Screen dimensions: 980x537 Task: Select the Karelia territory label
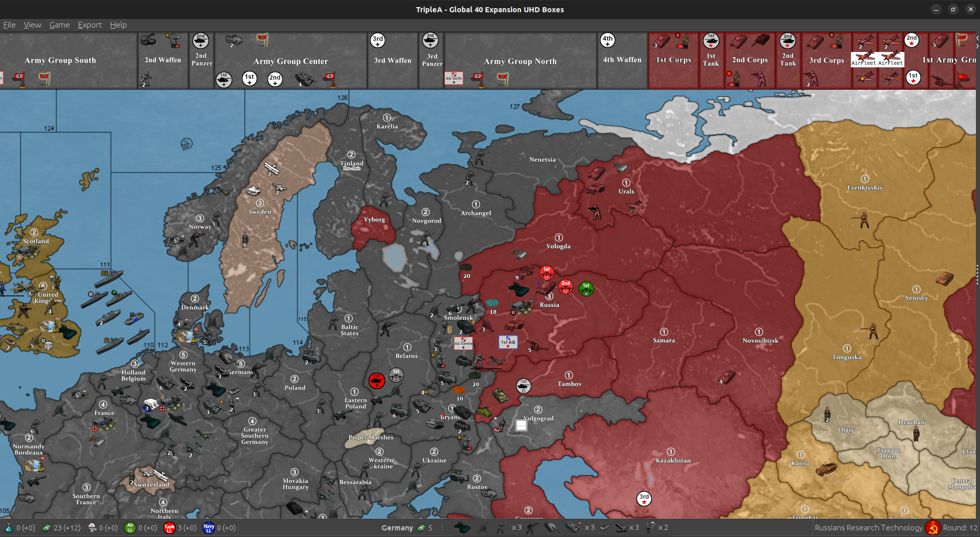(x=387, y=126)
